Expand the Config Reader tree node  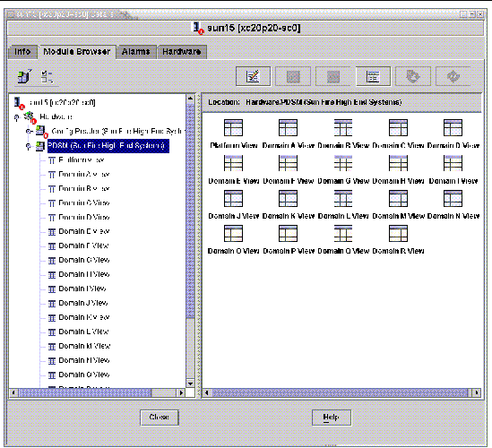[29, 131]
